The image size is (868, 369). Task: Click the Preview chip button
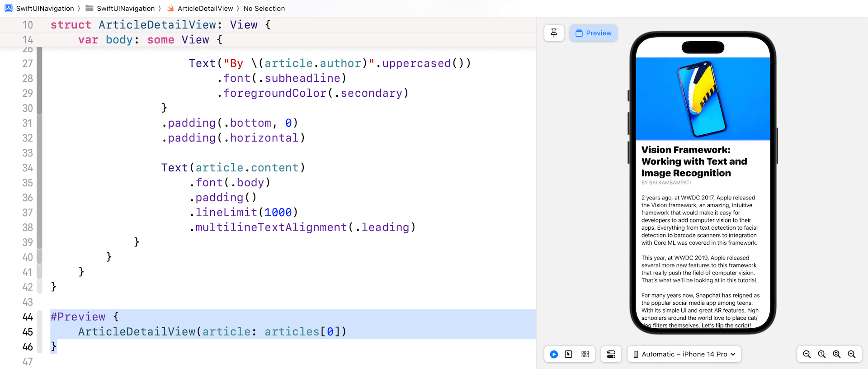click(x=594, y=33)
